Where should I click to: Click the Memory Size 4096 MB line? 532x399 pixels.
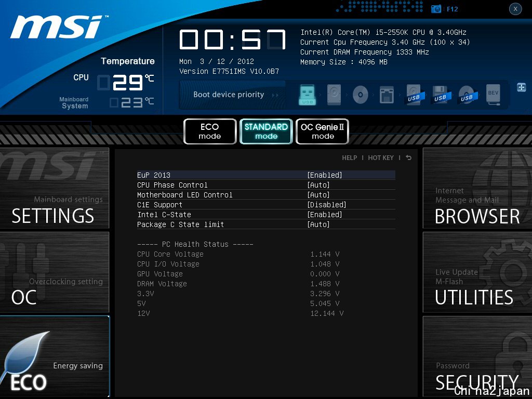tap(344, 62)
